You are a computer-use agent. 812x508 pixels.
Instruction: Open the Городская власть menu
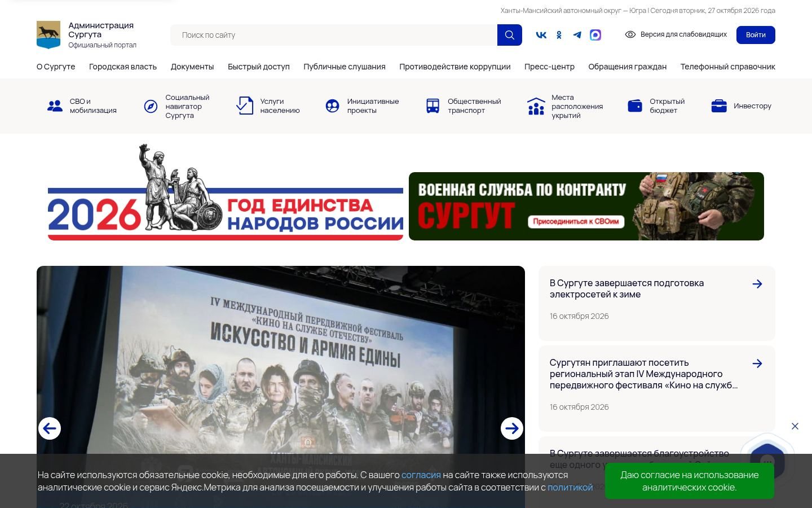123,67
